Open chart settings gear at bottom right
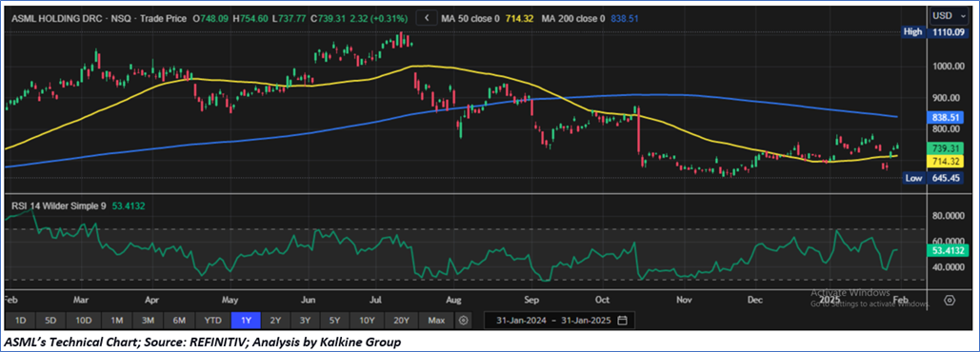This screenshot has width=980, height=352. (x=950, y=301)
